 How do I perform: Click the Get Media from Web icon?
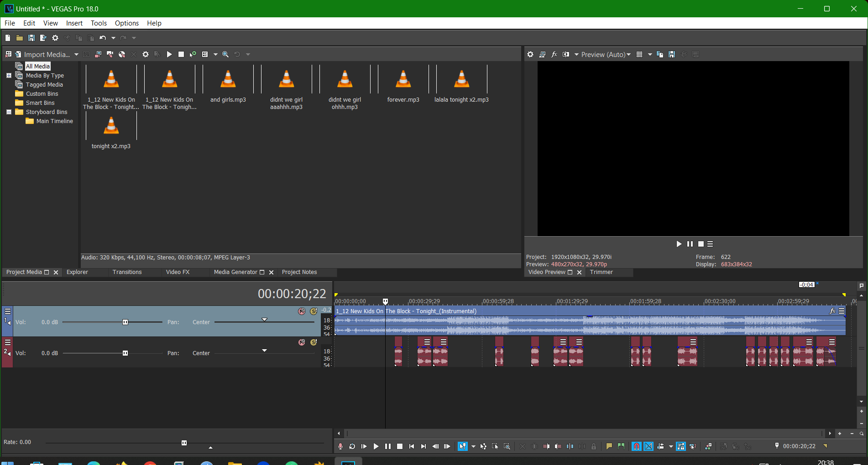click(122, 54)
